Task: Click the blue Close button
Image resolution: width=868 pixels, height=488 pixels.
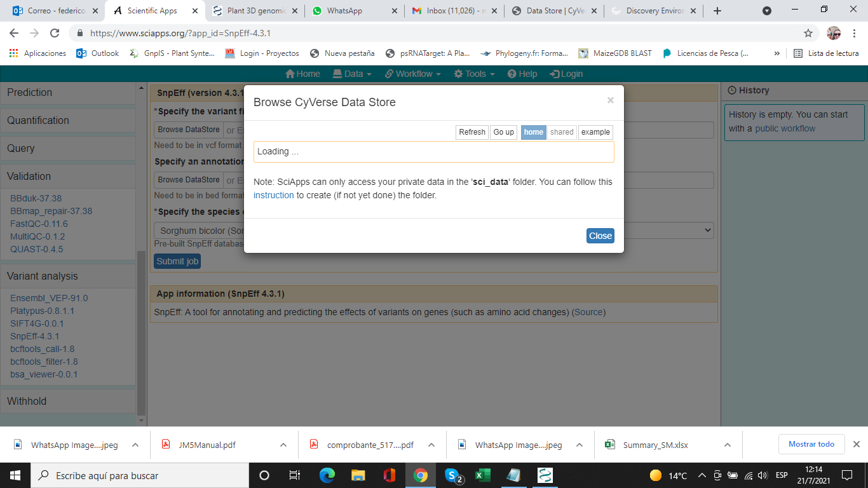Action: pyautogui.click(x=600, y=236)
